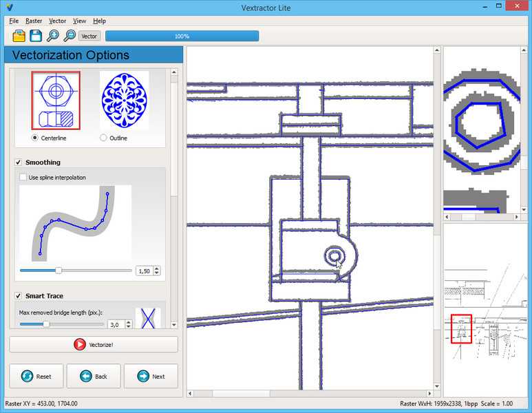Zoom out with the minus magnifier

pyautogui.click(x=70, y=36)
